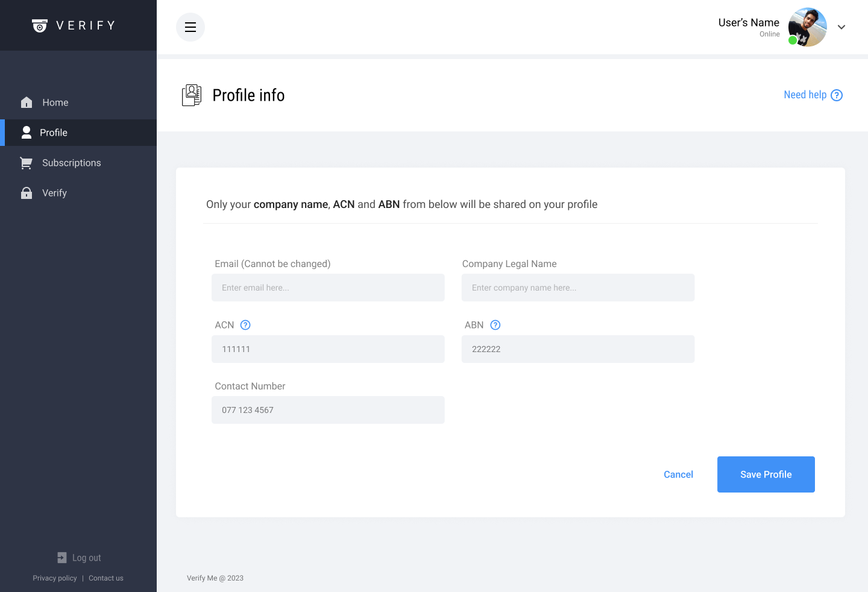Screen dimensions: 868x592
Task: Click the Log out arrow icon
Action: [x=62, y=558]
